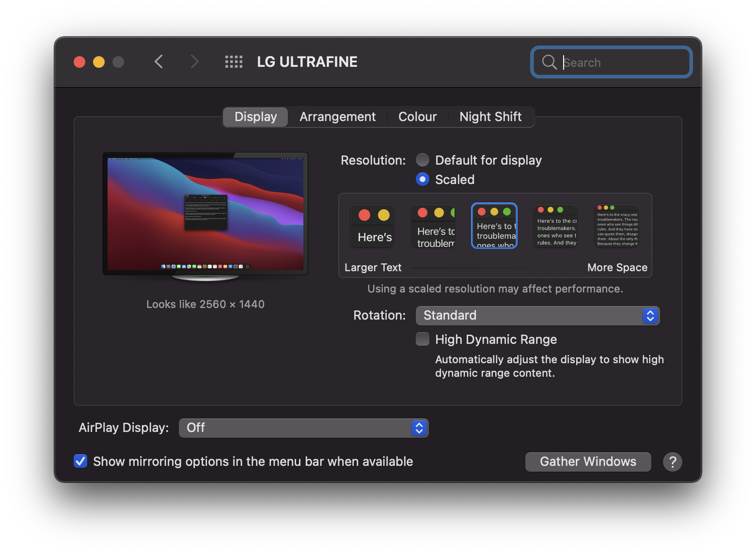Select Default for display resolution
756x554 pixels.
pos(423,160)
